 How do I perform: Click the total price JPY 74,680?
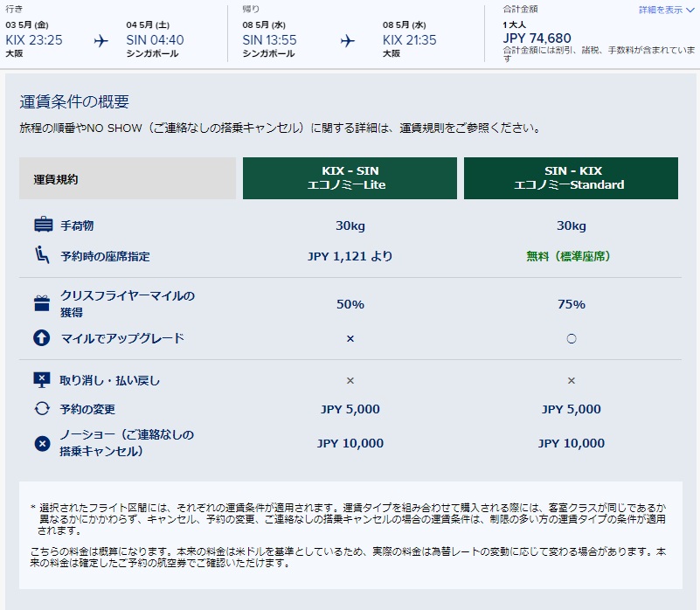point(537,38)
